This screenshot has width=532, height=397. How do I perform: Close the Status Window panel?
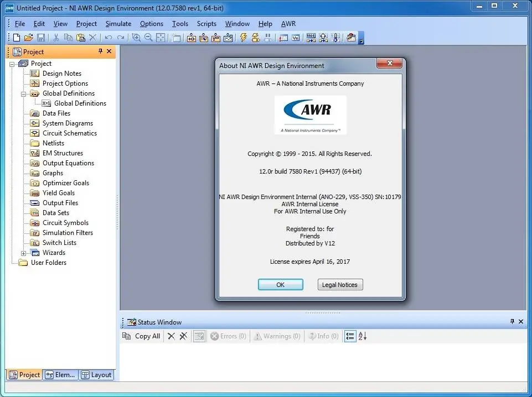pyautogui.click(x=521, y=321)
